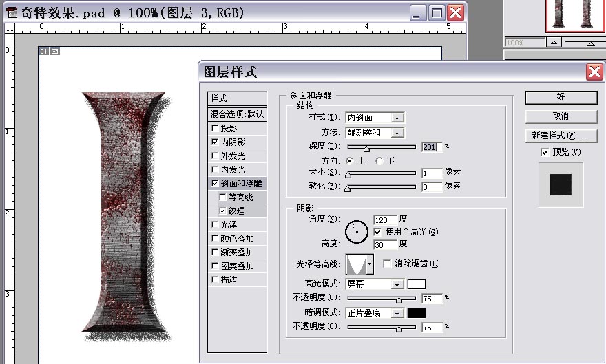Enable the 等高线 contour checkbox
This screenshot has width=606, height=364.
pos(222,197)
